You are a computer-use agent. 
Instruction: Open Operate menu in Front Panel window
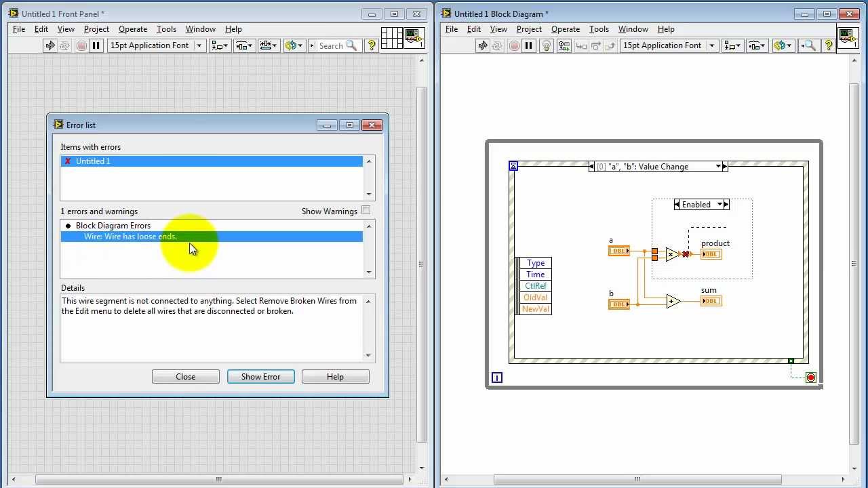pyautogui.click(x=133, y=29)
